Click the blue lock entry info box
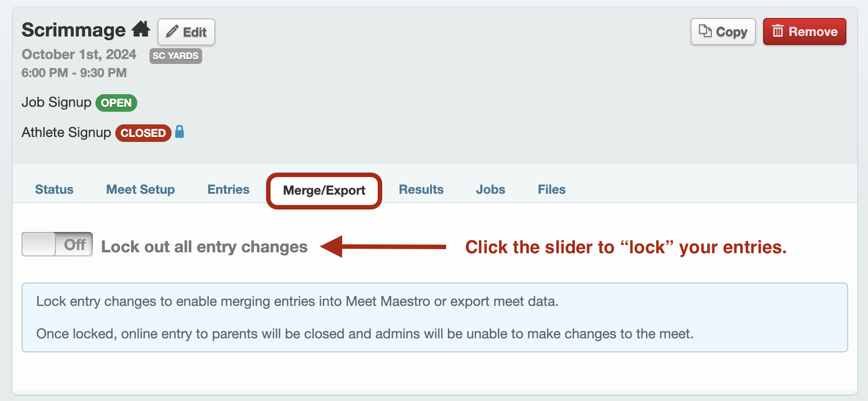 (434, 317)
